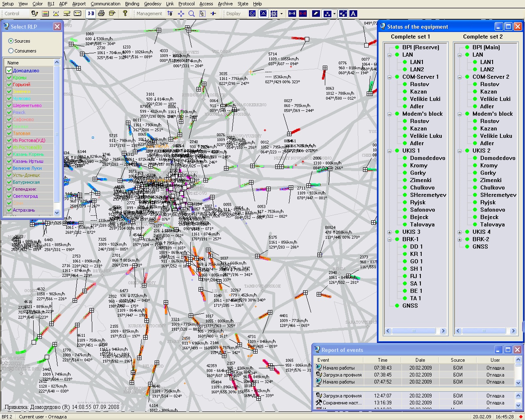
Task: Click 'Привязка: Домодедово (R)' text on map
Action: click(x=38, y=407)
